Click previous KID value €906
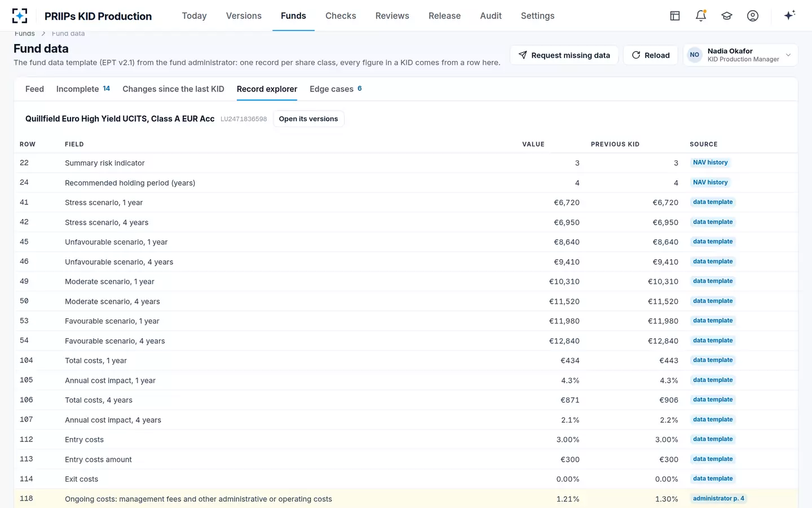The height and width of the screenshot is (508, 812). (668, 400)
